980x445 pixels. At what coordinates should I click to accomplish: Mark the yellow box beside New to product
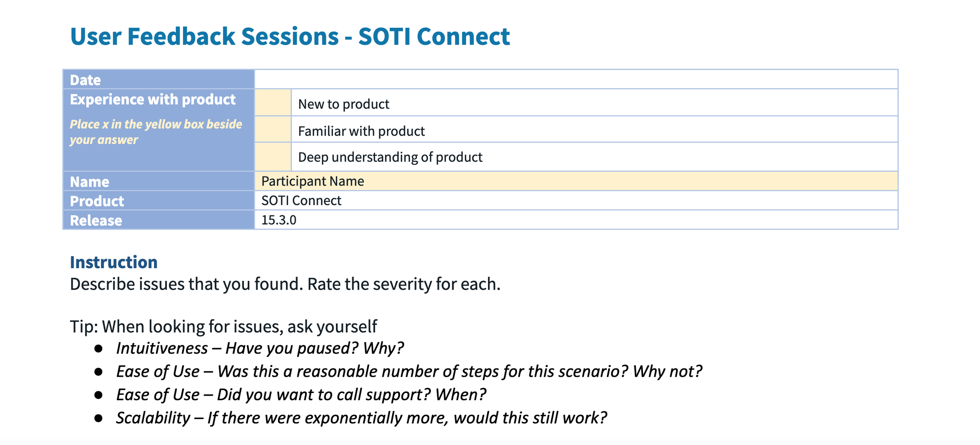[272, 103]
